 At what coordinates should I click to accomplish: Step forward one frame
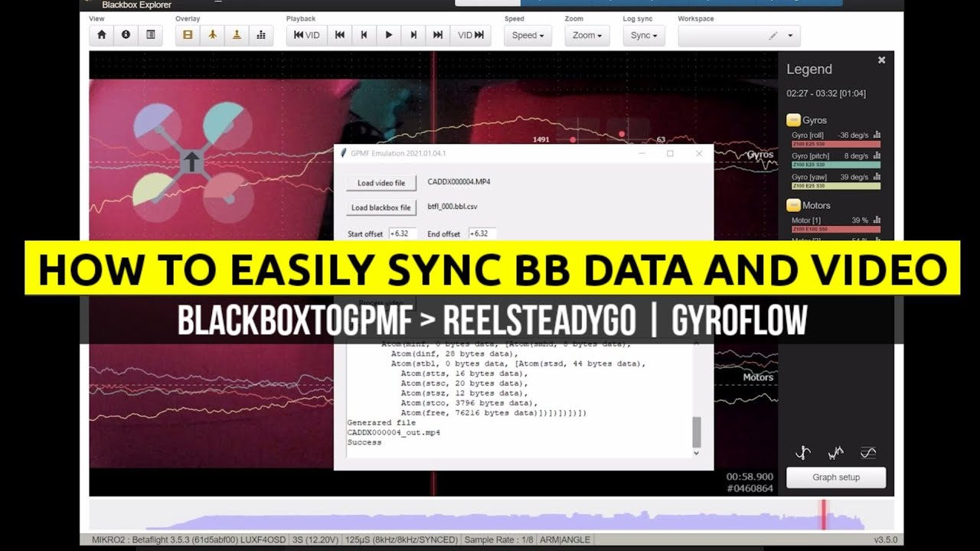[413, 35]
